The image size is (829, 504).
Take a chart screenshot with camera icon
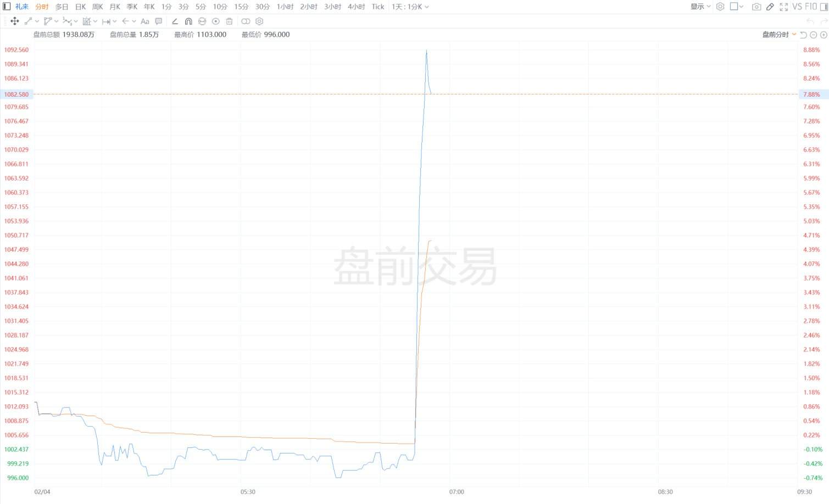pyautogui.click(x=756, y=7)
